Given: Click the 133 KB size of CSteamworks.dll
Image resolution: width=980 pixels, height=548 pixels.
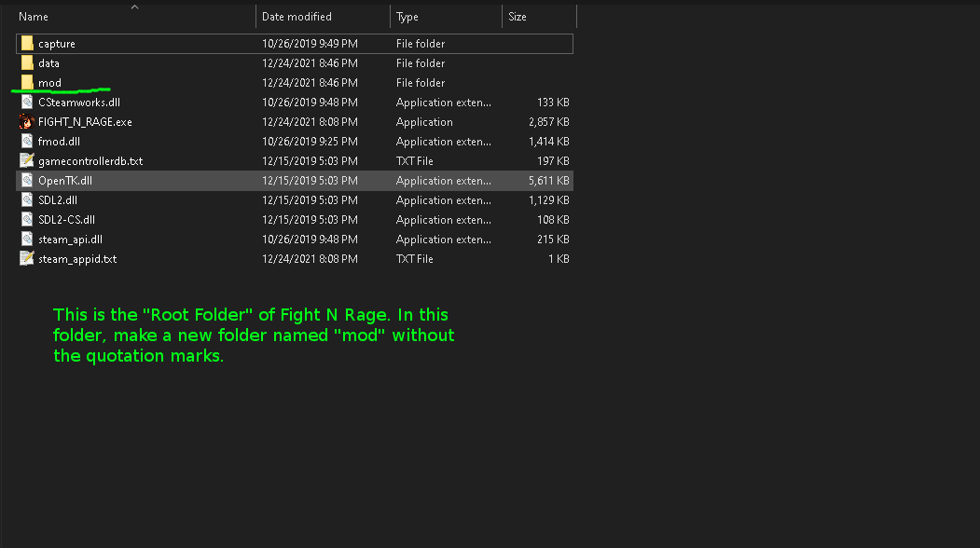Looking at the screenshot, I should [553, 102].
